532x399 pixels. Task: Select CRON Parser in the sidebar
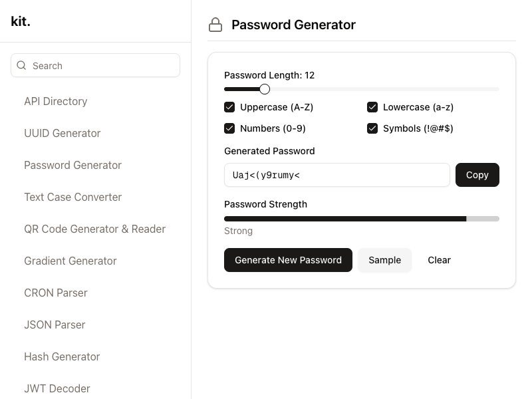click(56, 293)
